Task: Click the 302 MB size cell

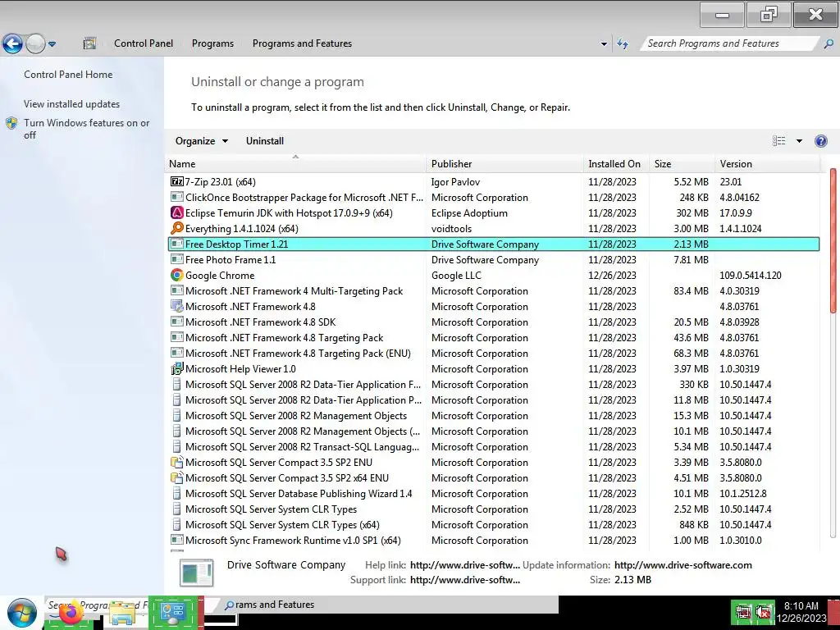Action: [692, 212]
